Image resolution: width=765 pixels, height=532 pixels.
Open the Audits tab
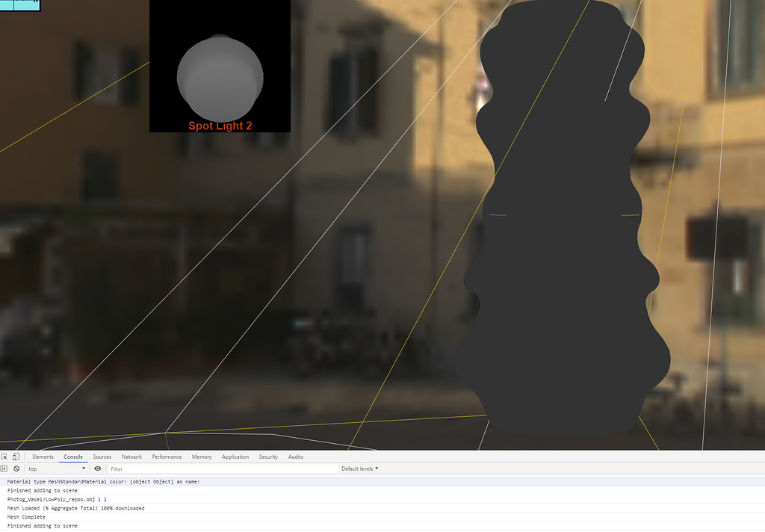tap(294, 456)
